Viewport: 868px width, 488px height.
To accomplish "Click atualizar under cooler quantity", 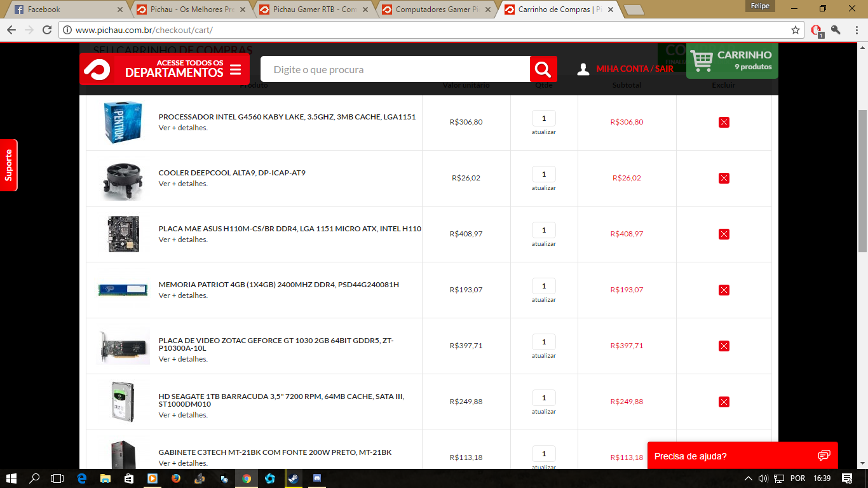I will (x=544, y=188).
